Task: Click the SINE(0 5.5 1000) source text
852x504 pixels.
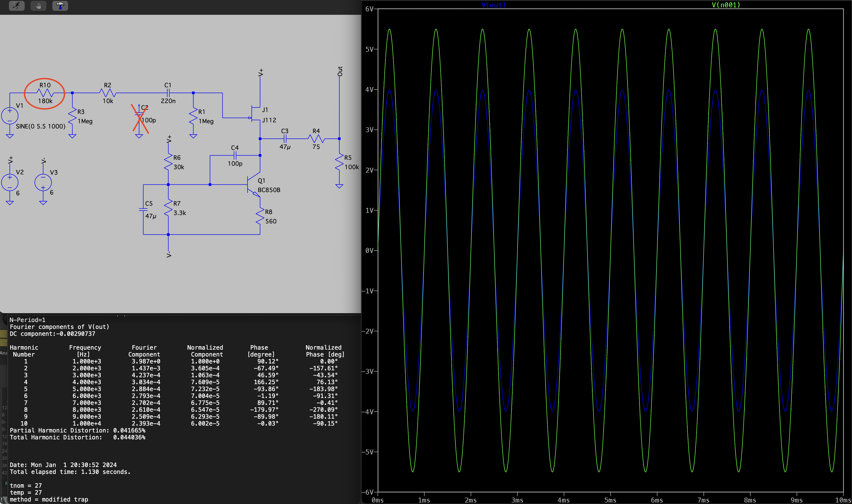Action: (40, 126)
